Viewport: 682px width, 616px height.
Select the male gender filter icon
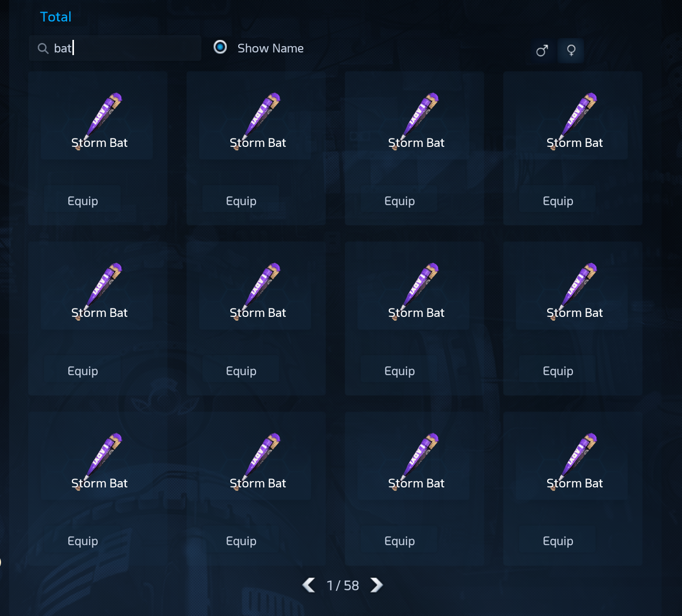point(542,50)
